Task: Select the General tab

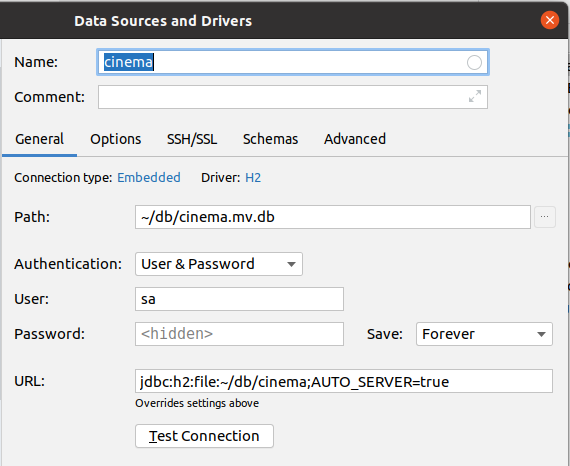Action: (39, 139)
